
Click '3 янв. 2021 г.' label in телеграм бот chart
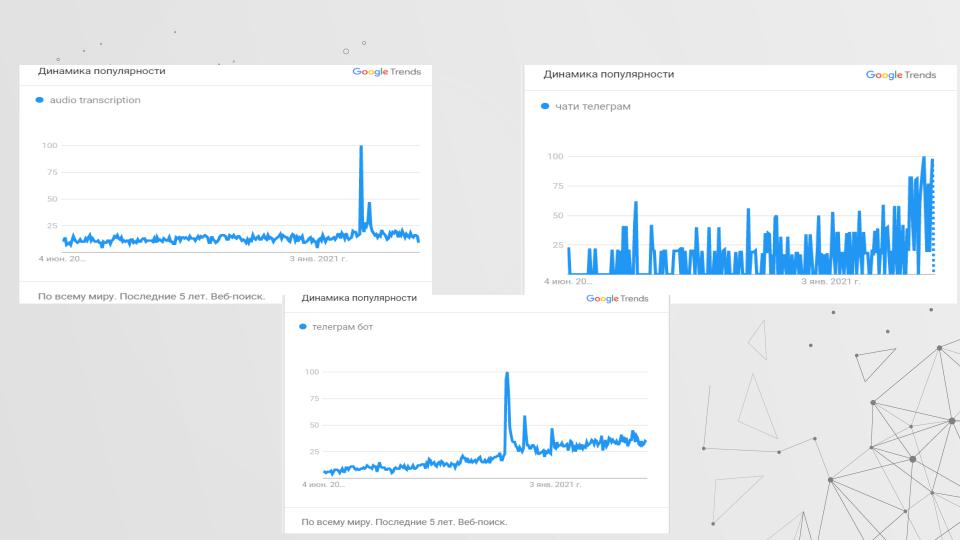pyautogui.click(x=555, y=484)
